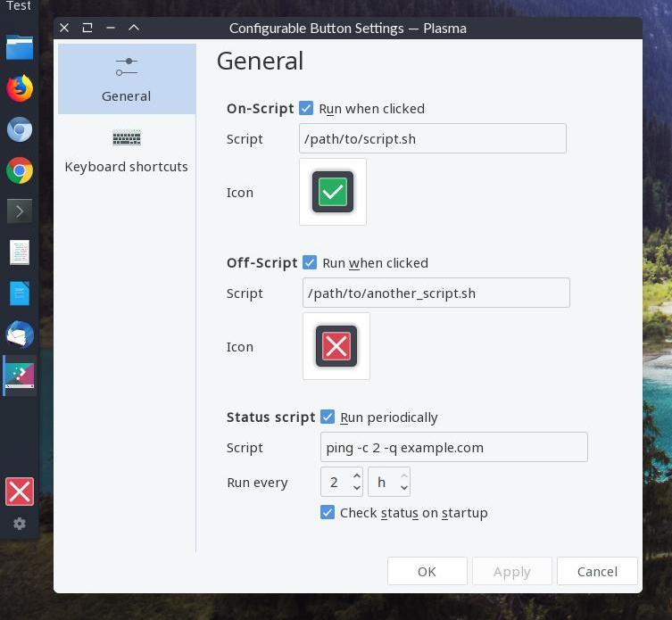Open panel settings gear icon

20,523
